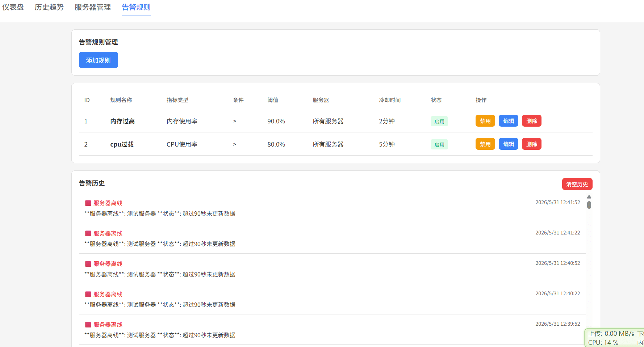
Task: Click the red icon of the 12:40:52 alert
Action: point(88,264)
